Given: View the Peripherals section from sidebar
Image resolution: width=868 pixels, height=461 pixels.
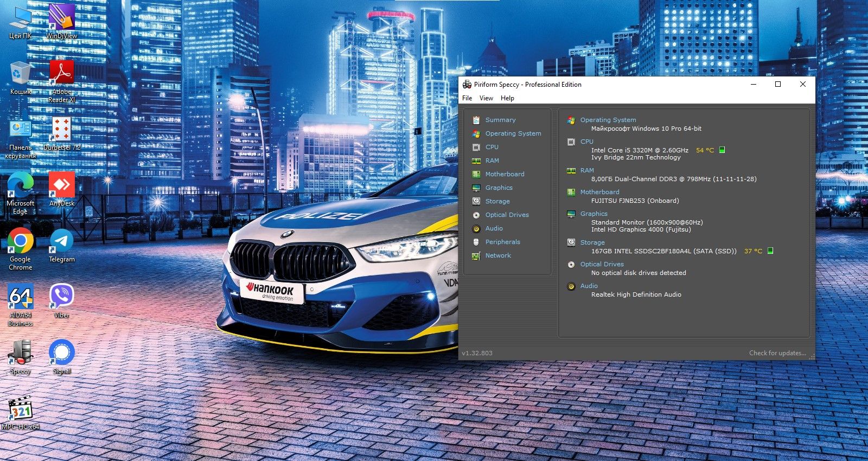Looking at the screenshot, I should (502, 242).
